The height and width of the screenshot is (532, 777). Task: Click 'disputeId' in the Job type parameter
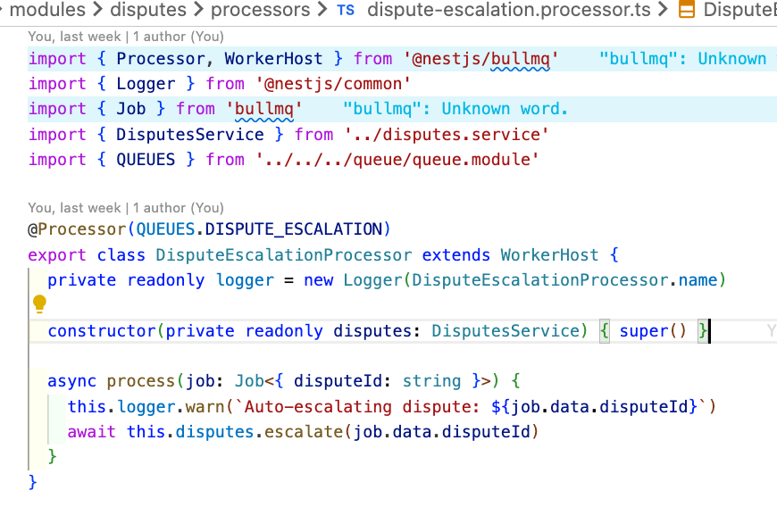338,381
